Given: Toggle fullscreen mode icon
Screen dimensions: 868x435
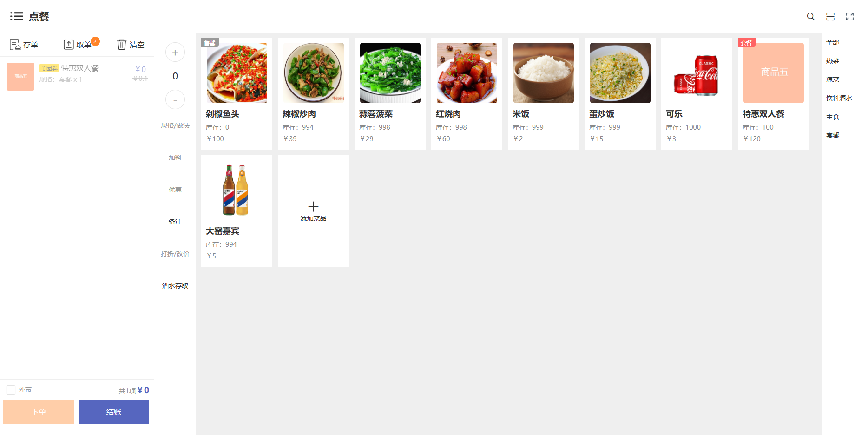Looking at the screenshot, I should [850, 17].
